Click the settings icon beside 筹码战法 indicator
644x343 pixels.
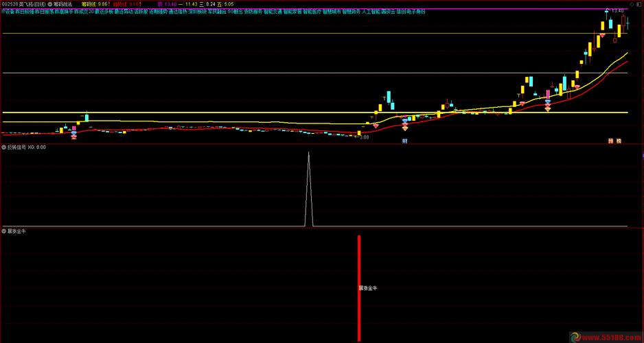tap(50, 3)
